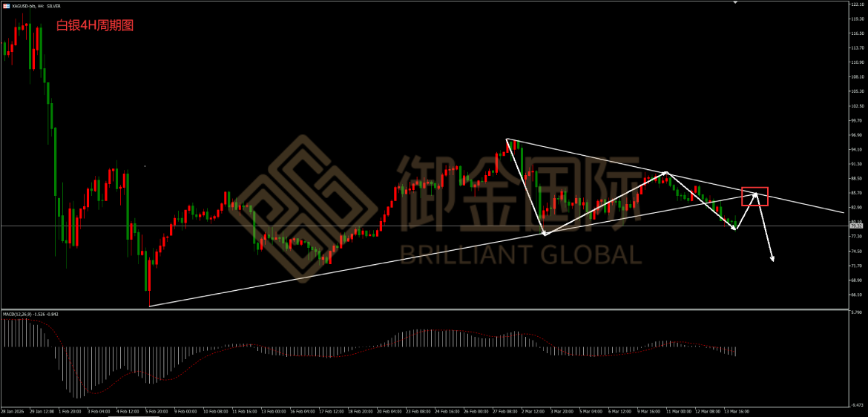Click the divider between price chart and MACD
This screenshot has width=868, height=417.
click(423, 309)
